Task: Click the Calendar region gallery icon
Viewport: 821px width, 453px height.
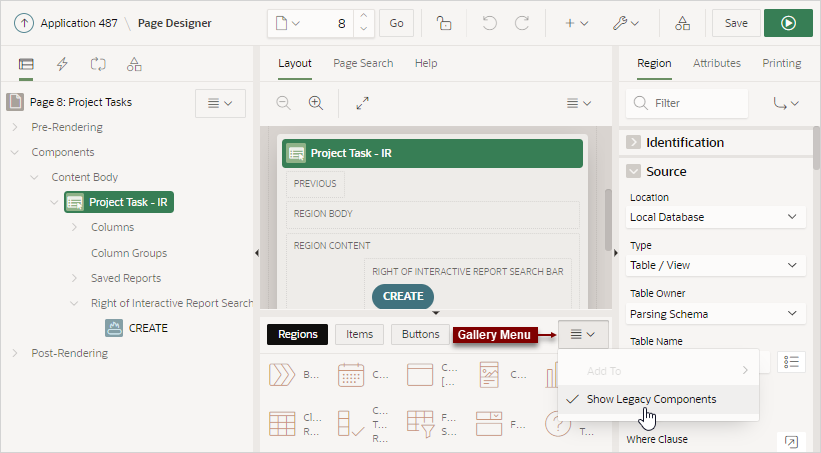Action: (351, 375)
